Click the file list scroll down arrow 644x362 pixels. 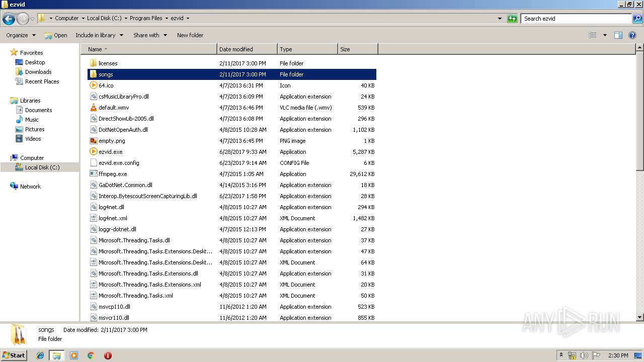point(640,317)
